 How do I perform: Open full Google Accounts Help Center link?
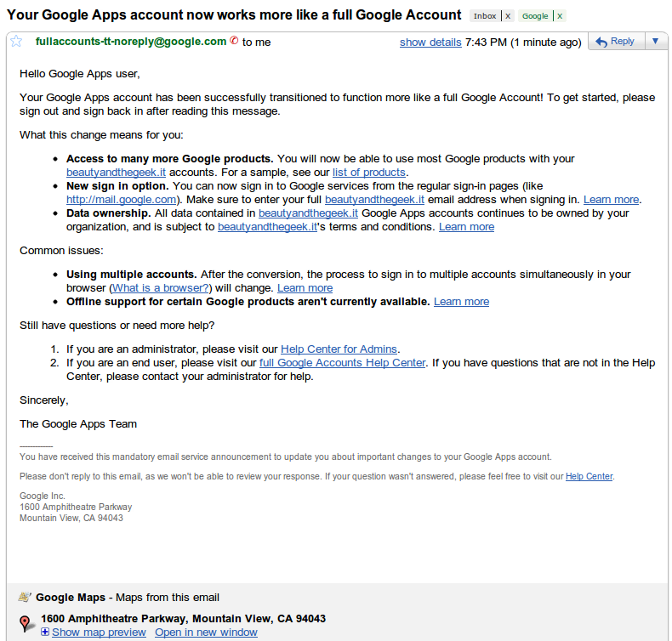point(342,362)
